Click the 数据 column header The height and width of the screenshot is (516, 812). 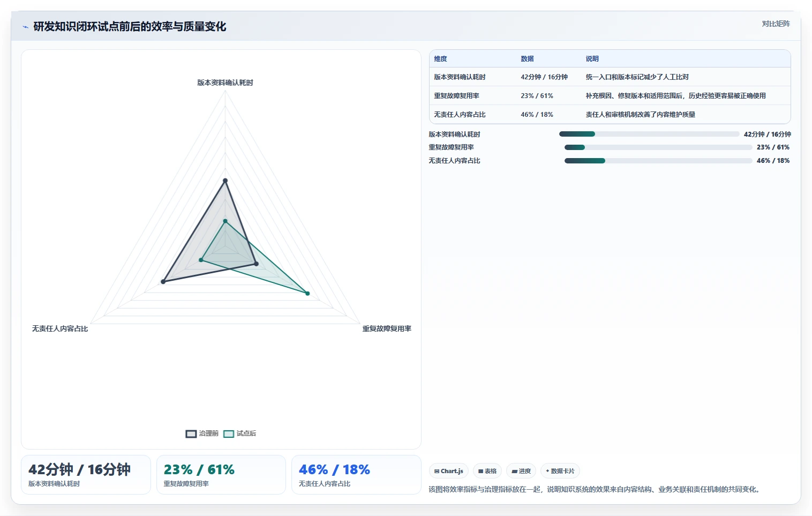click(527, 59)
